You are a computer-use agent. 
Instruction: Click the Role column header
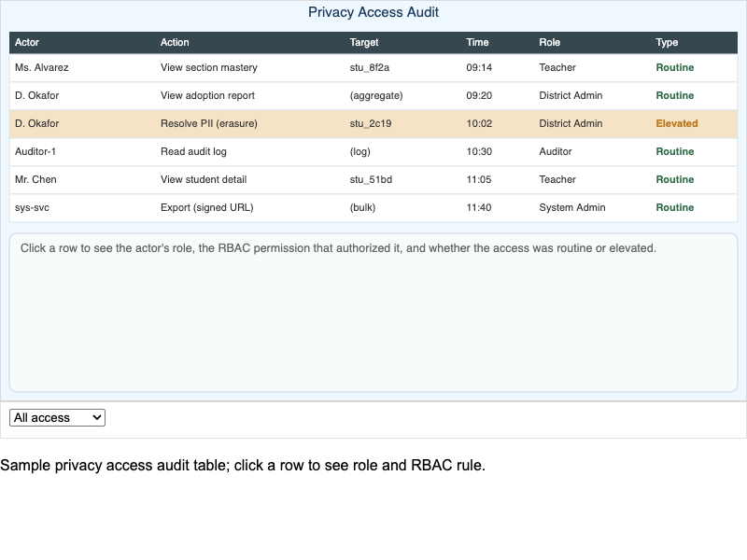coord(549,42)
